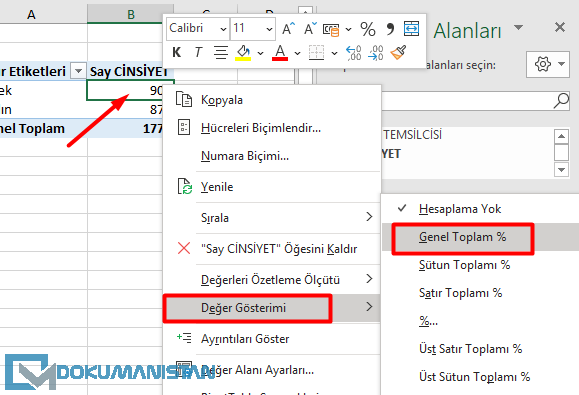The height and width of the screenshot is (395, 579).
Task: Select the %... option
Action: 480,321
